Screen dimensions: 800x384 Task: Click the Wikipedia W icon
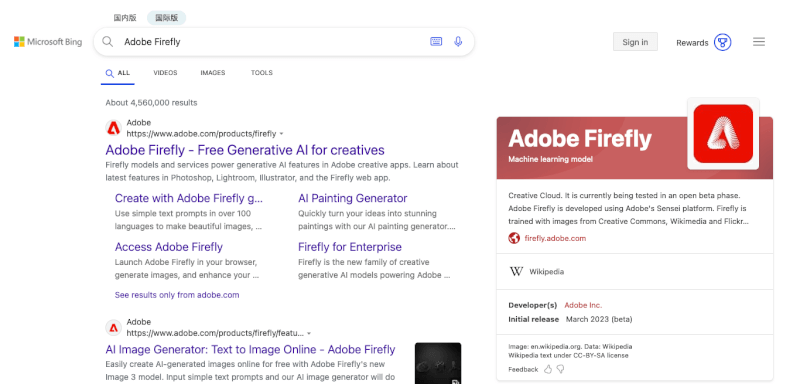(x=516, y=271)
